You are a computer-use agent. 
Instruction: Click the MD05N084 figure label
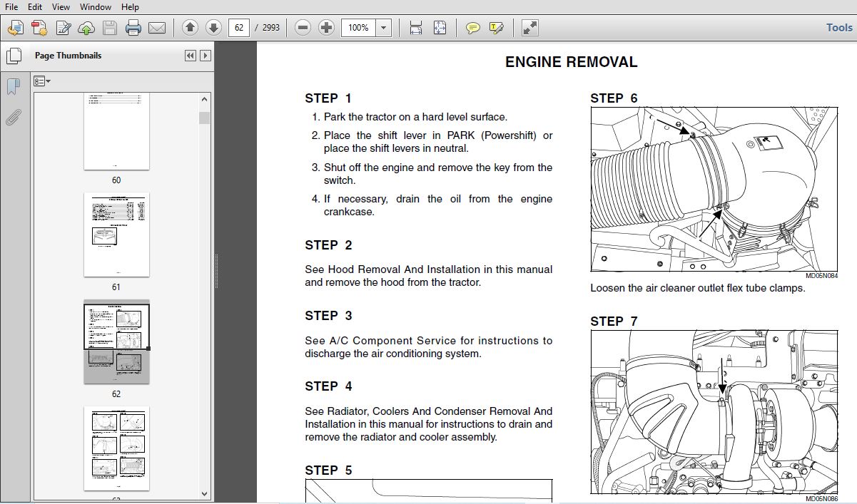(821, 276)
